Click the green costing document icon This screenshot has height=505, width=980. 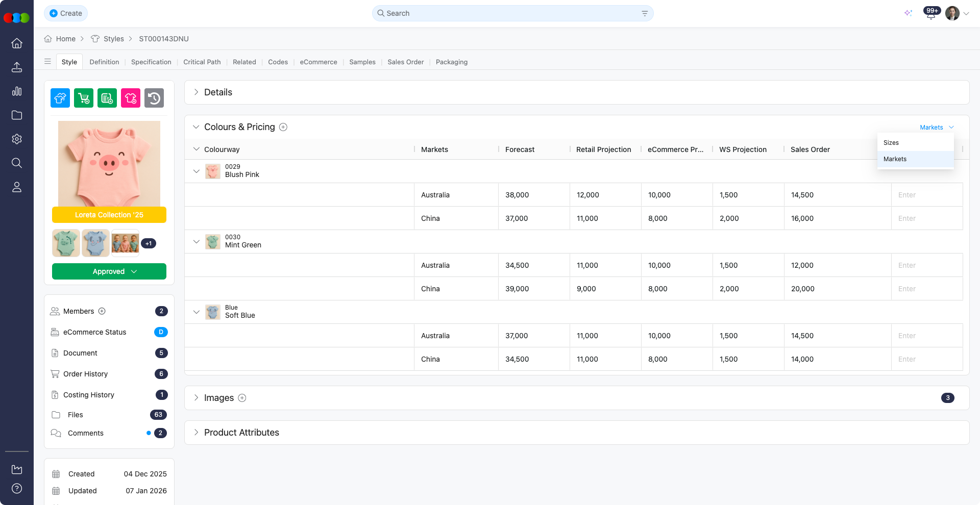tap(107, 98)
